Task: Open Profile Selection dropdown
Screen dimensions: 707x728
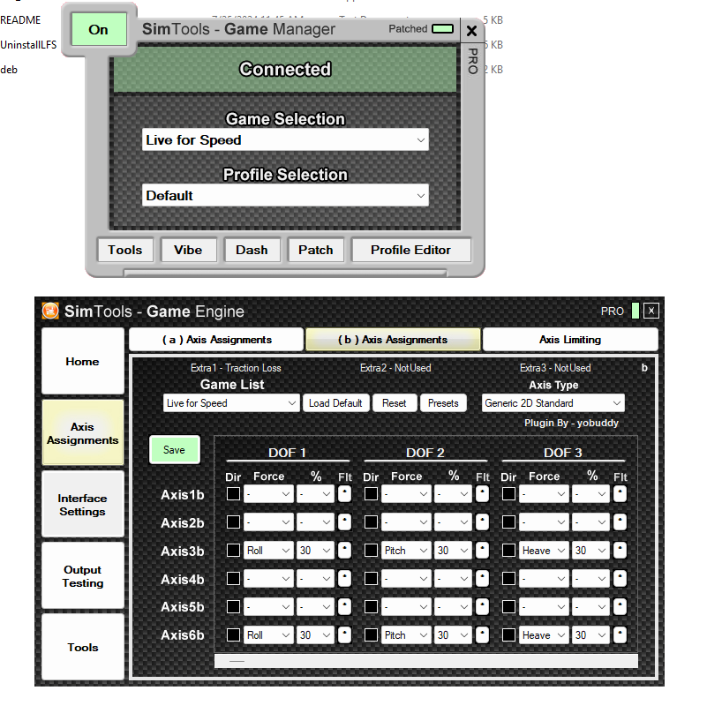Action: pyautogui.click(x=285, y=196)
